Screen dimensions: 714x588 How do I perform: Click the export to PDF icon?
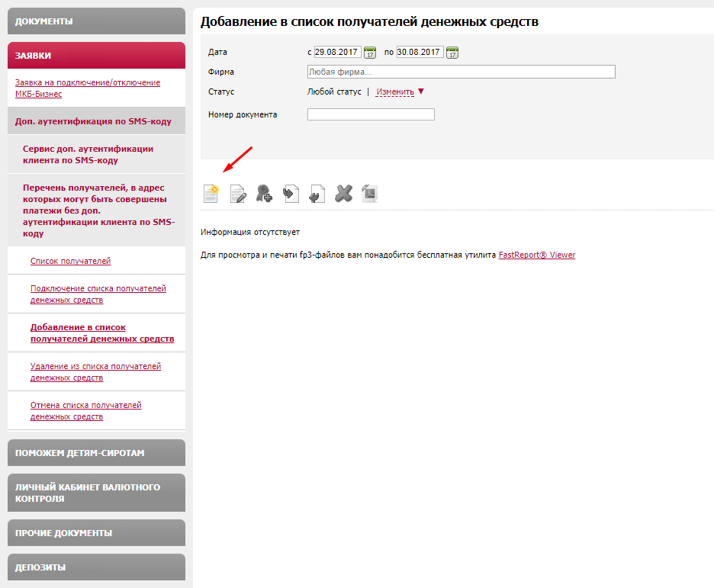tap(370, 194)
